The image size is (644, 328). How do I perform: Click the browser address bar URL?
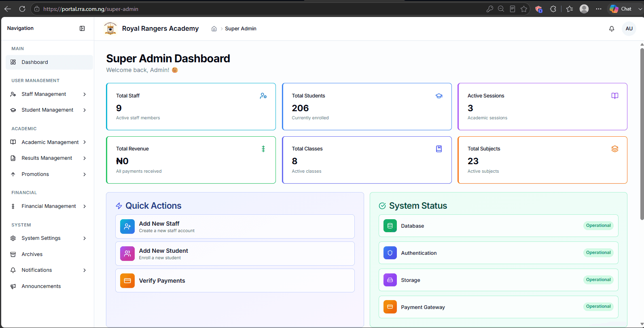coord(91,9)
